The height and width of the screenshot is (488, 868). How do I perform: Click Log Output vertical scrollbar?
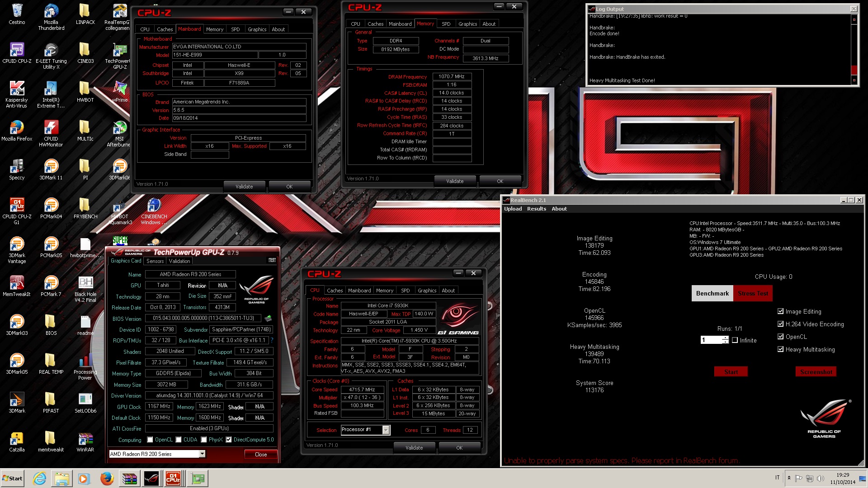854,50
